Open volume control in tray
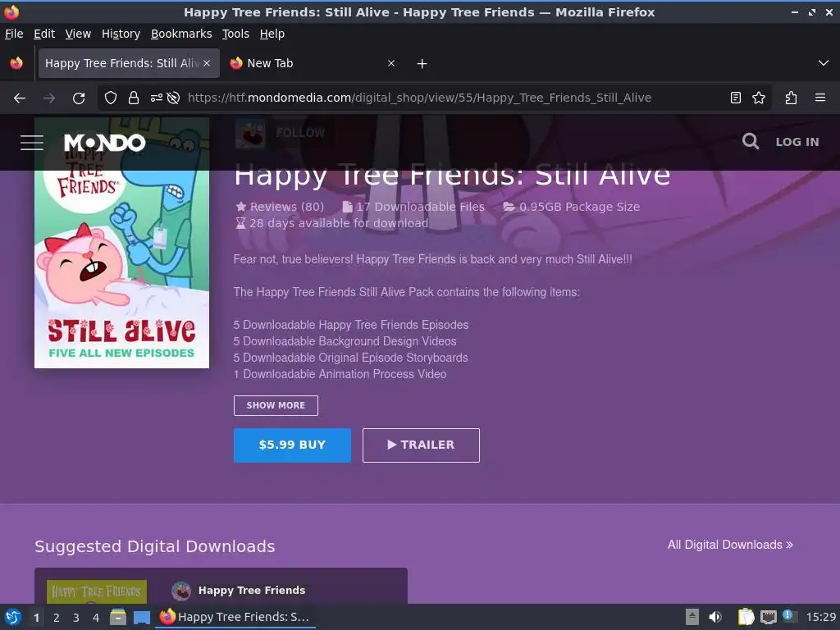Image resolution: width=840 pixels, height=630 pixels. 715,617
